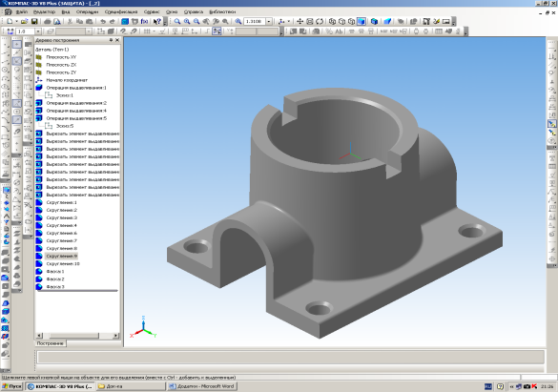Select Эскиз:1 in the tree
The image size is (558, 392).
point(65,95)
